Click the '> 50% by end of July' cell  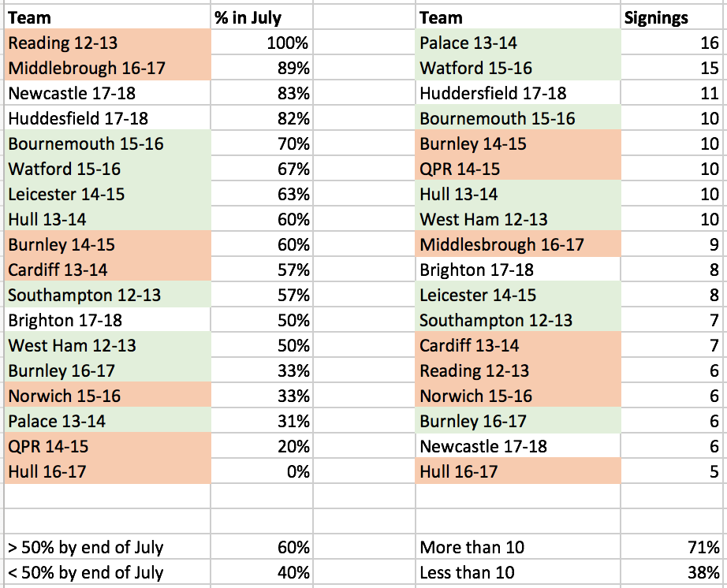pos(107,547)
